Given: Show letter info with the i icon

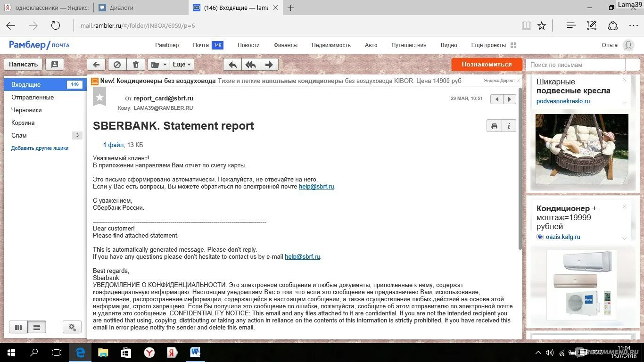Looking at the screenshot, I should click(509, 126).
